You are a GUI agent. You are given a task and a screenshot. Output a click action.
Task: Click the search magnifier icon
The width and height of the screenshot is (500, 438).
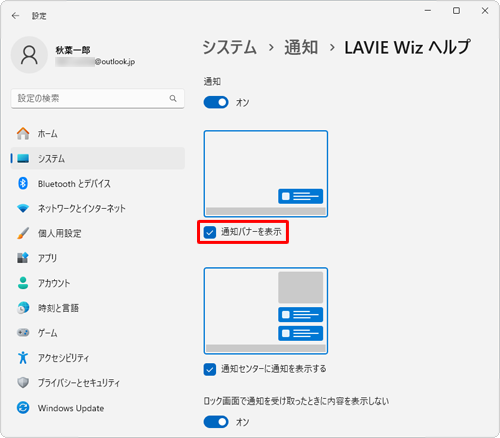coord(173,98)
